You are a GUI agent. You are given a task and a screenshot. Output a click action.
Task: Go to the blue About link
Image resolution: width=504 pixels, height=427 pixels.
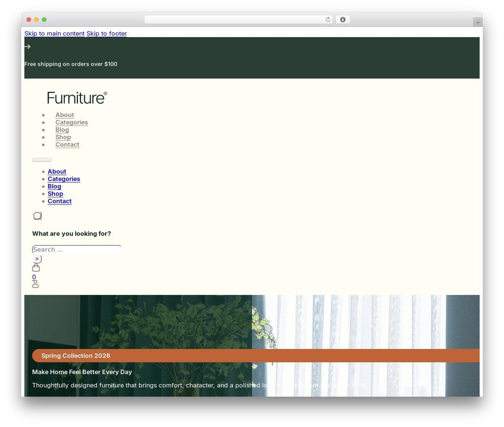pyautogui.click(x=57, y=172)
